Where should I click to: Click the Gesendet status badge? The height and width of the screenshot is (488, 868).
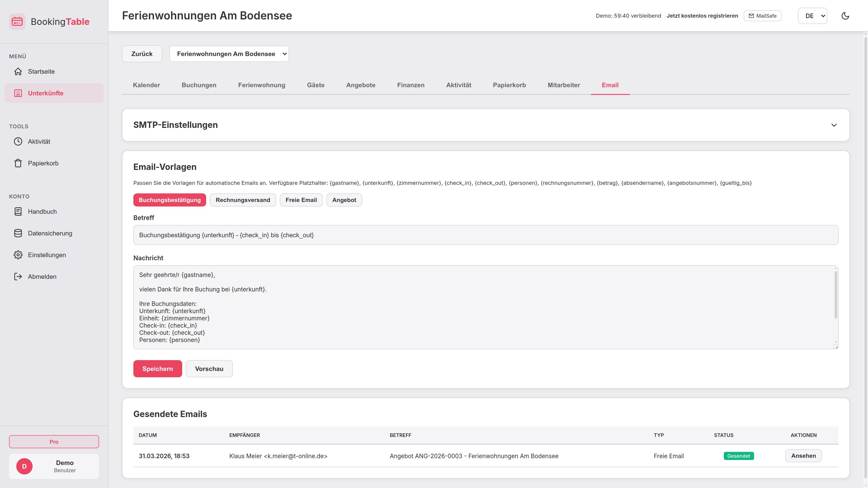coord(739,456)
